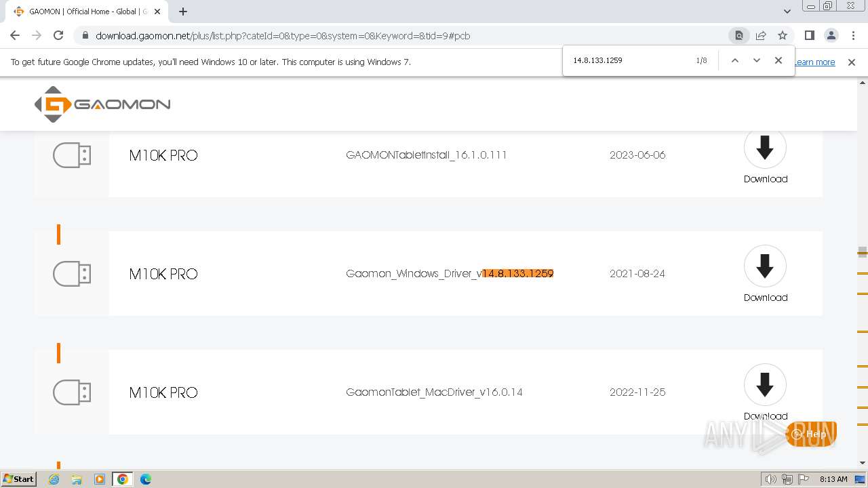Open the Action Center flag tray icon
The image size is (868, 488).
(x=802, y=479)
